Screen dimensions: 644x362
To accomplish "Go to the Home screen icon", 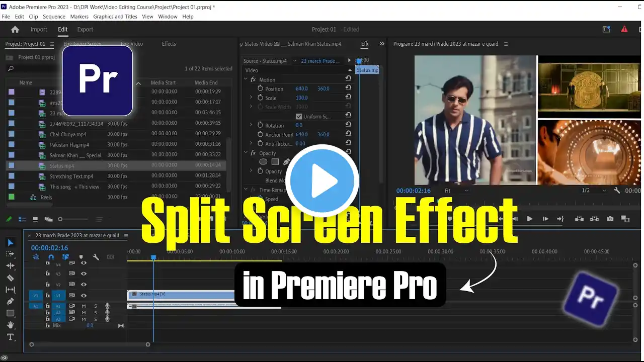I will 15,29.
